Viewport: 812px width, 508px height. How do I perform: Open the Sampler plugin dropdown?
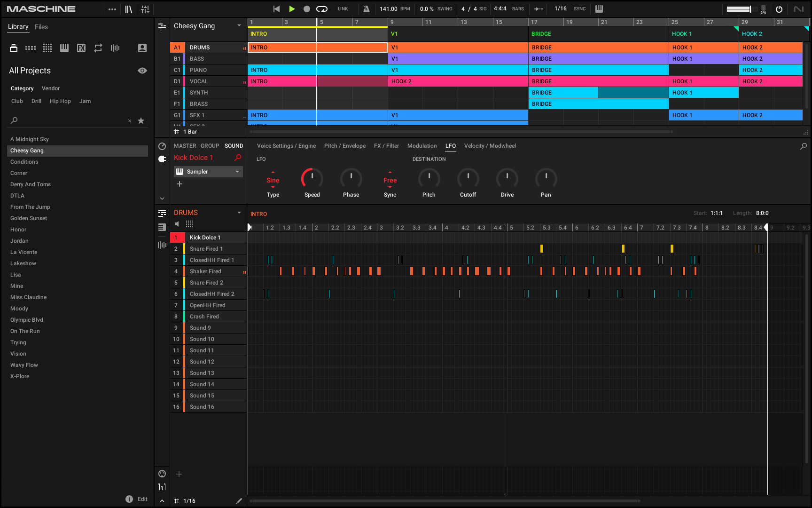238,171
